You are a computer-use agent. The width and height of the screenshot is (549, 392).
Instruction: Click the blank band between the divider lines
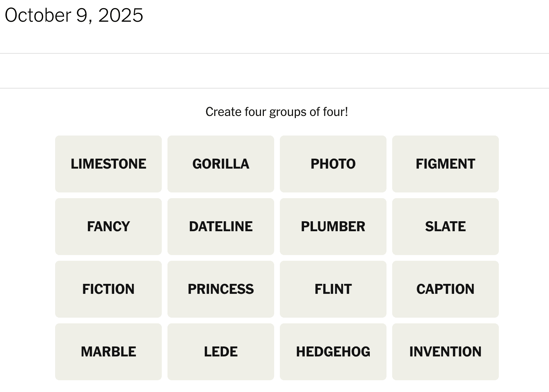pyautogui.click(x=274, y=71)
